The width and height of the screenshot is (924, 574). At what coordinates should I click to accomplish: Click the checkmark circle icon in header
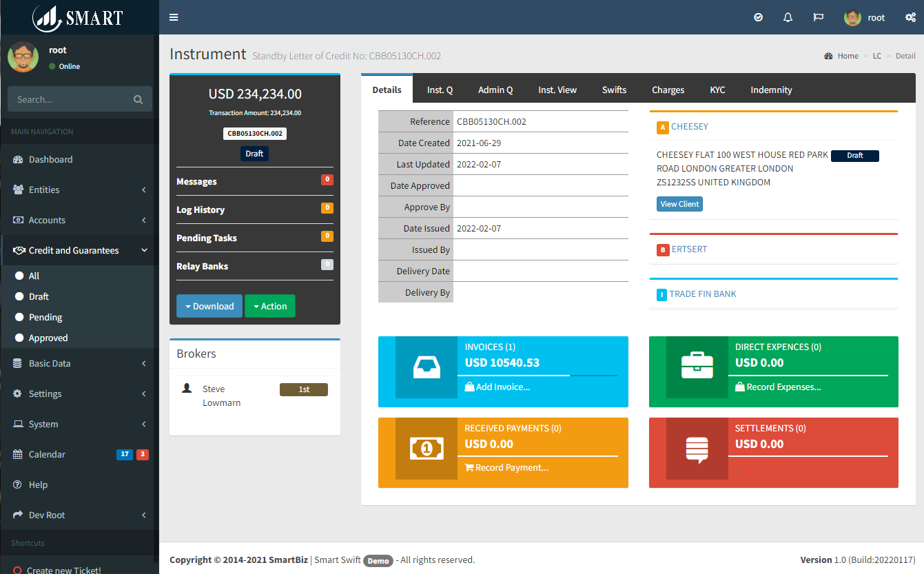(759, 17)
